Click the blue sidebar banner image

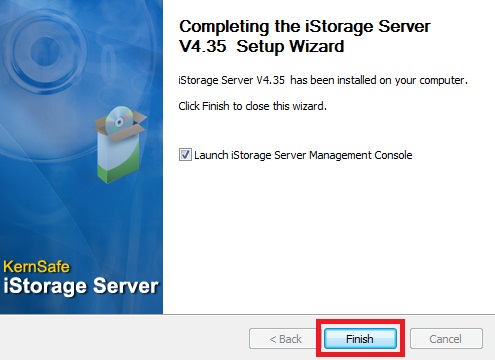(81, 157)
